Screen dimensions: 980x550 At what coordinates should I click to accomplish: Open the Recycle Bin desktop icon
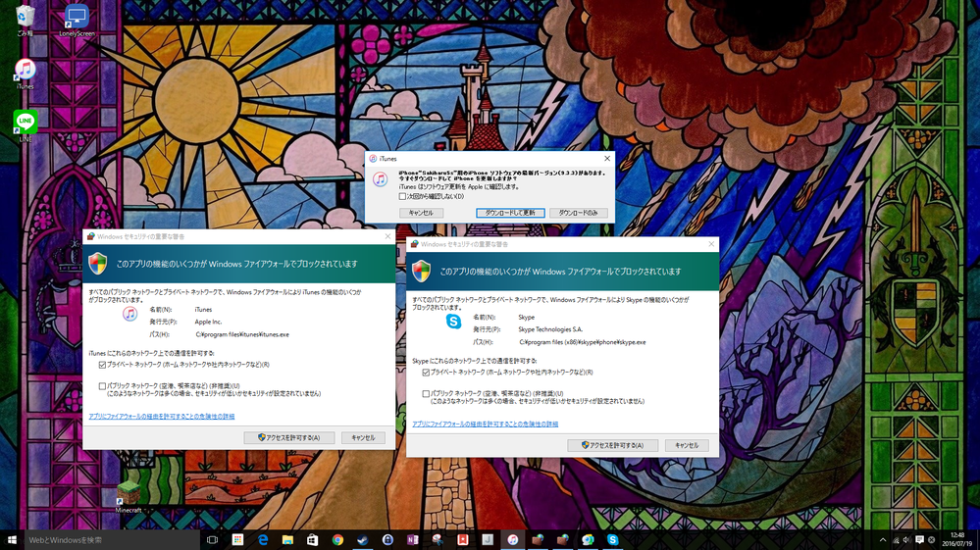pos(25,20)
